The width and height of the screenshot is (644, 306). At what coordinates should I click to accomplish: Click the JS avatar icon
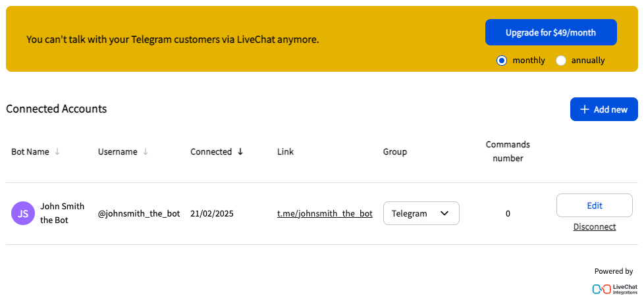(x=23, y=213)
